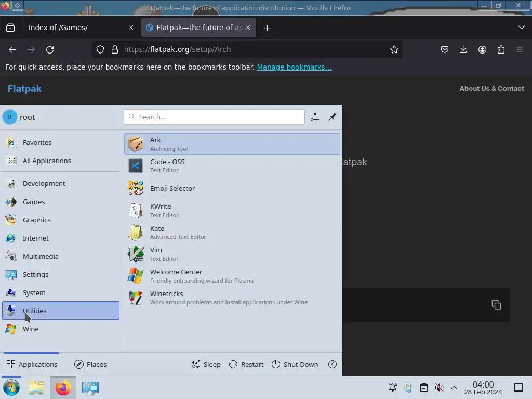Open a new Firefox tab

pyautogui.click(x=268, y=28)
